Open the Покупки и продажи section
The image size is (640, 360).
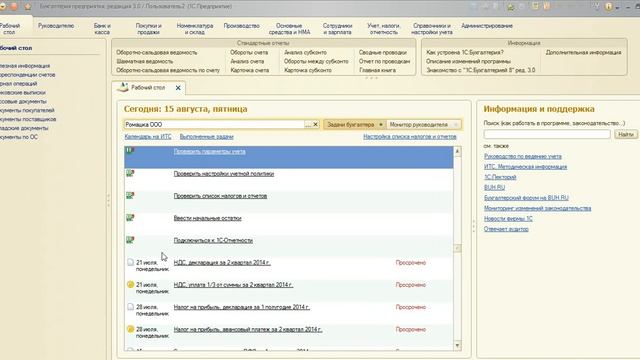(x=149, y=29)
